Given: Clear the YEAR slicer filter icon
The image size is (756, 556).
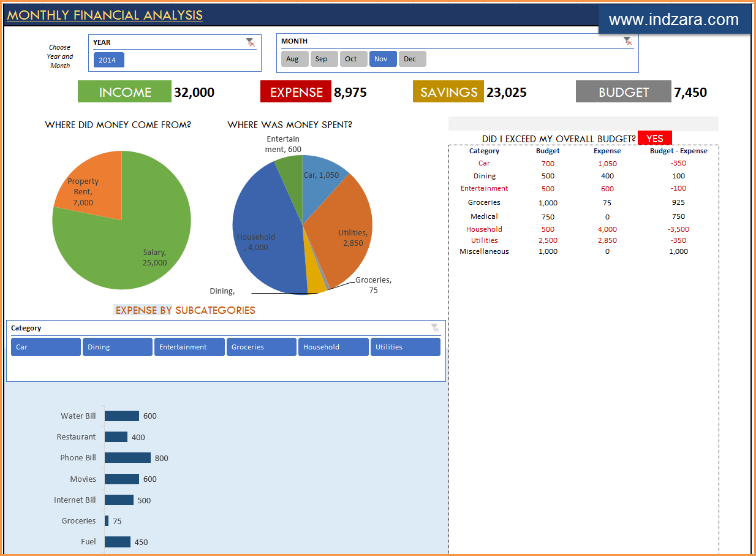Looking at the screenshot, I should tap(251, 42).
